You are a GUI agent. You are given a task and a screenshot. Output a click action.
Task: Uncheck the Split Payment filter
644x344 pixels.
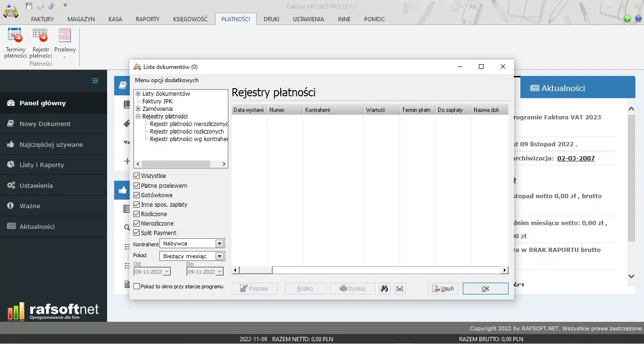[137, 233]
